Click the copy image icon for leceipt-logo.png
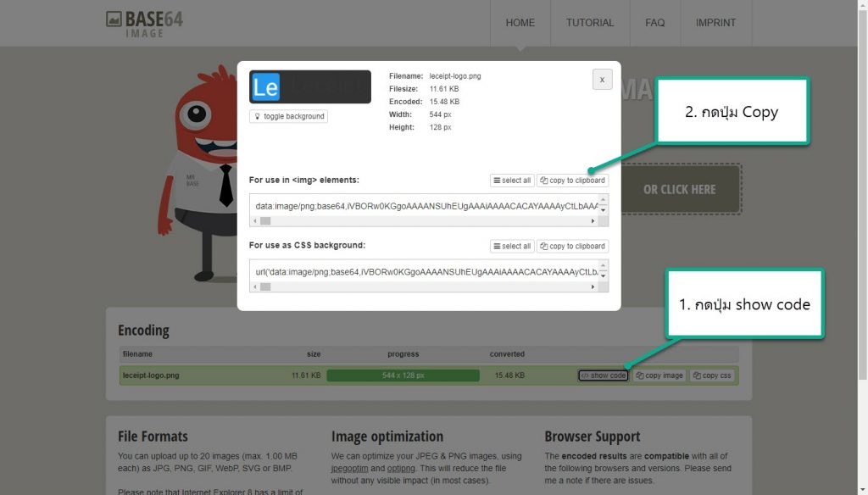868x495 pixels. [x=659, y=375]
